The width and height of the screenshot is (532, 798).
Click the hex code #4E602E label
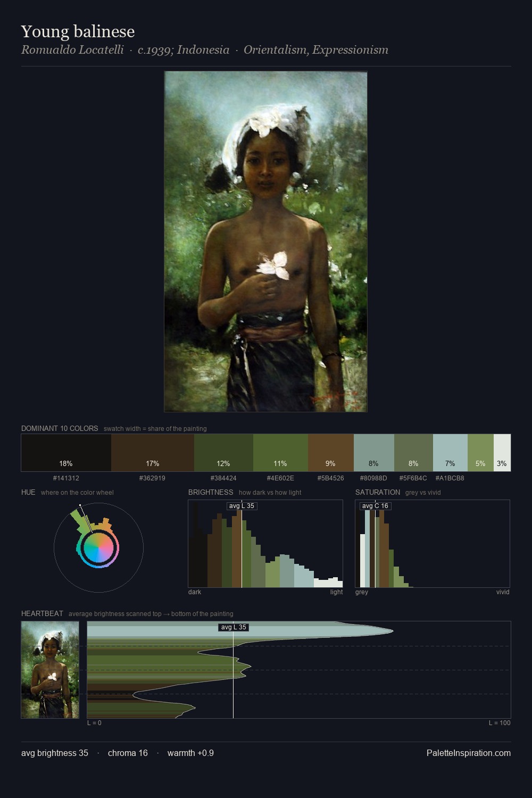pos(280,478)
